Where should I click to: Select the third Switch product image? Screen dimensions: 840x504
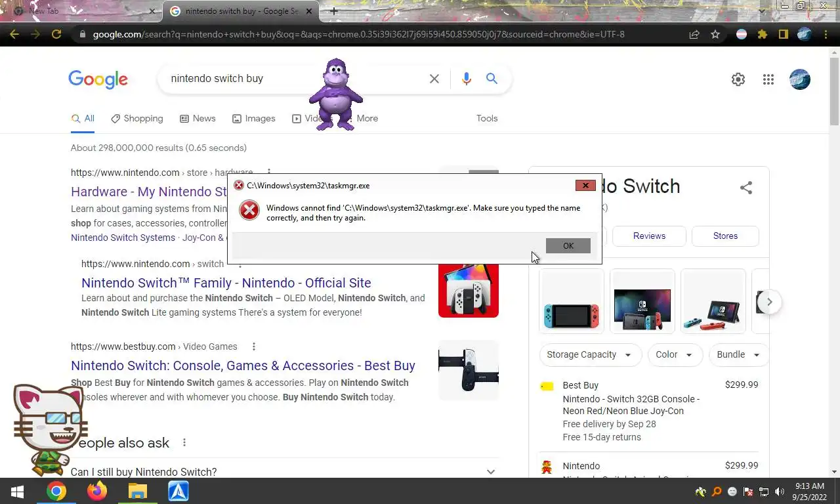click(x=713, y=301)
